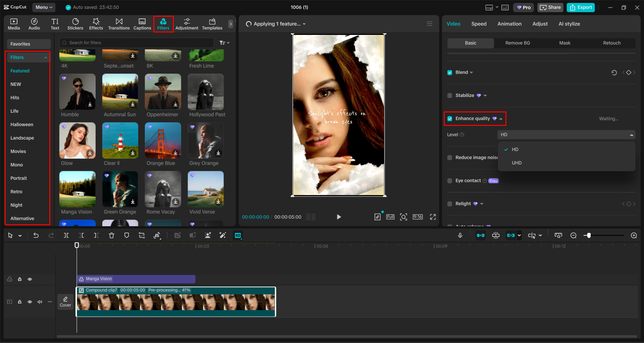Hide the Compound clip7 track with the eye toggle
Screen dimensions: 644x343
(30, 302)
